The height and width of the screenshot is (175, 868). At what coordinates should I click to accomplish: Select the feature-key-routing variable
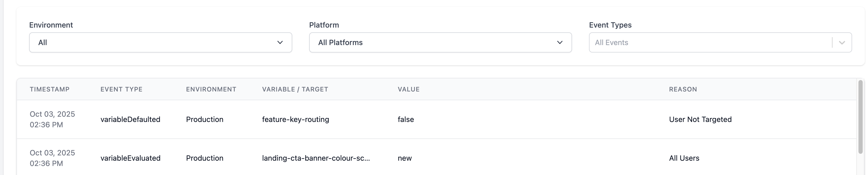click(x=295, y=119)
